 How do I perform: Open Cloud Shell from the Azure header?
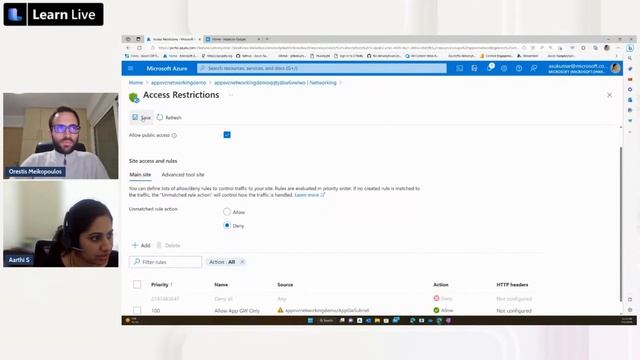click(x=460, y=68)
